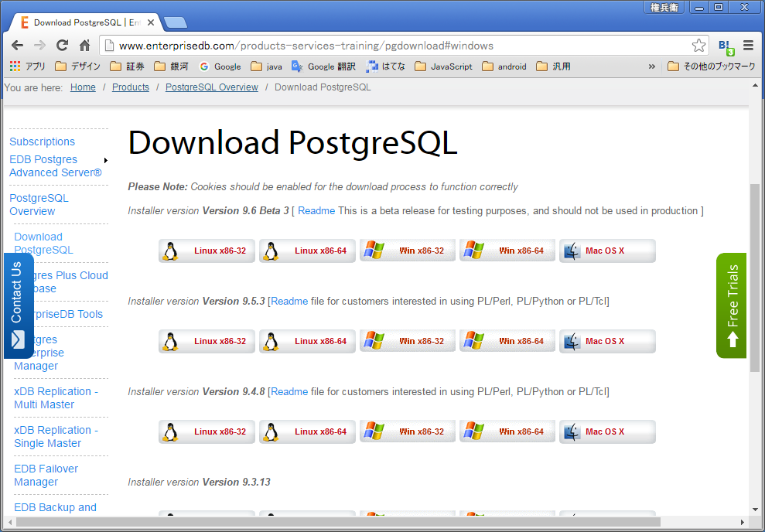Click the browser forward arrow
This screenshot has width=765, height=532.
[x=39, y=46]
